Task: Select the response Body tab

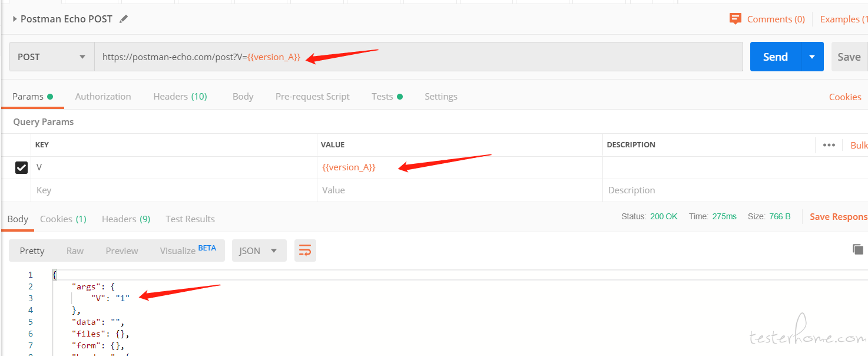Action: 18,219
